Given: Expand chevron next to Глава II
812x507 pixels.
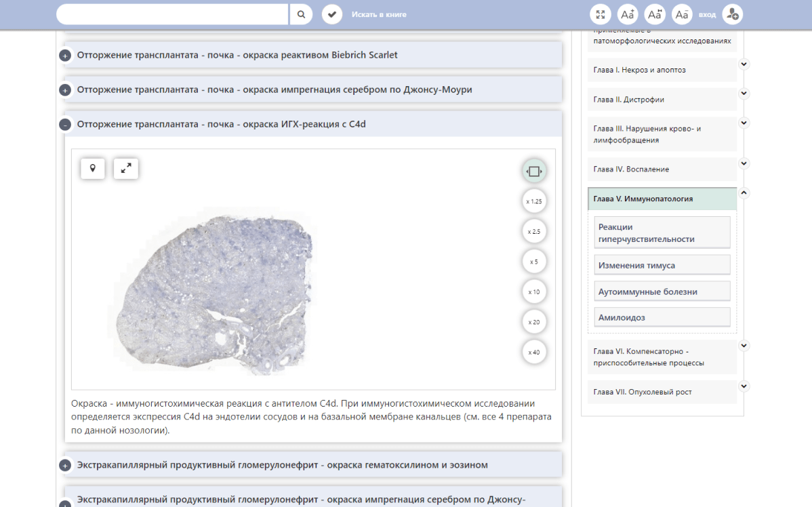Looking at the screenshot, I should pos(744,94).
